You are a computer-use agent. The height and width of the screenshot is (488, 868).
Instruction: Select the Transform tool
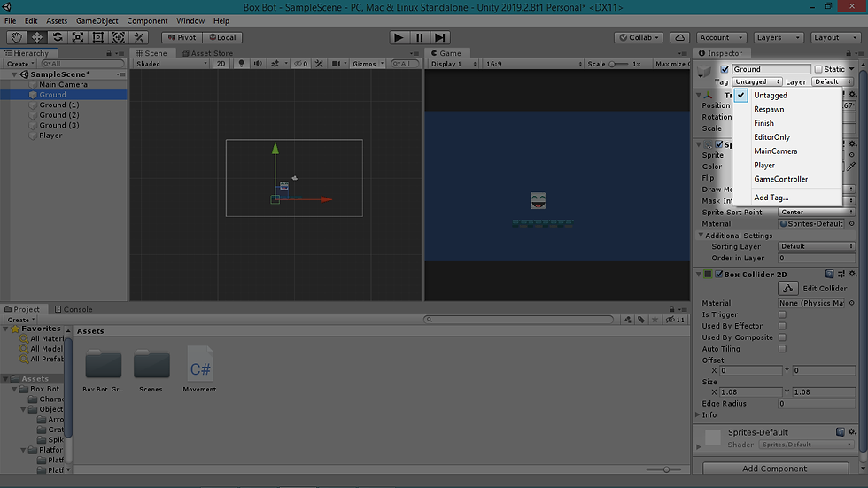[x=119, y=37]
